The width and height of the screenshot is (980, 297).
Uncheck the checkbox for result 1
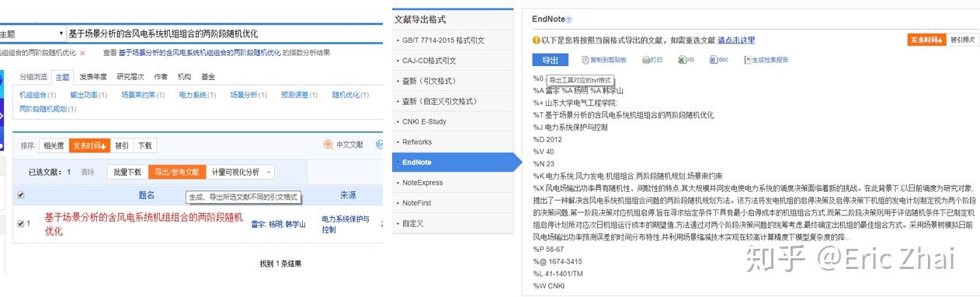pyautogui.click(x=20, y=223)
